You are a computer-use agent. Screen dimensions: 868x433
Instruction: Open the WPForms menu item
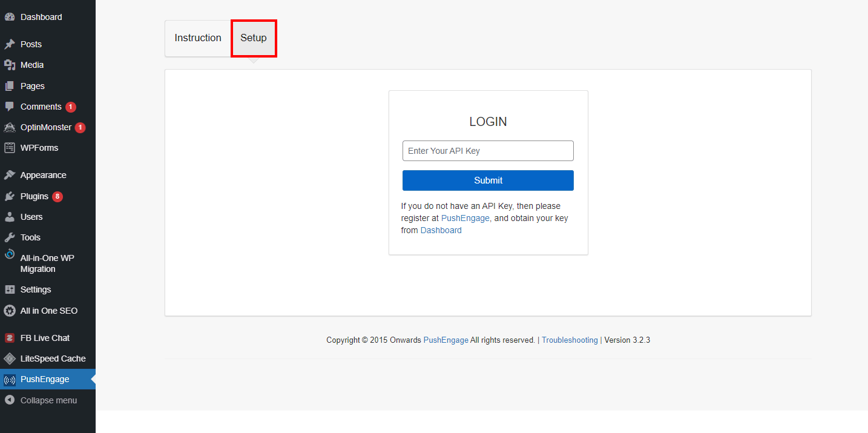(x=39, y=148)
